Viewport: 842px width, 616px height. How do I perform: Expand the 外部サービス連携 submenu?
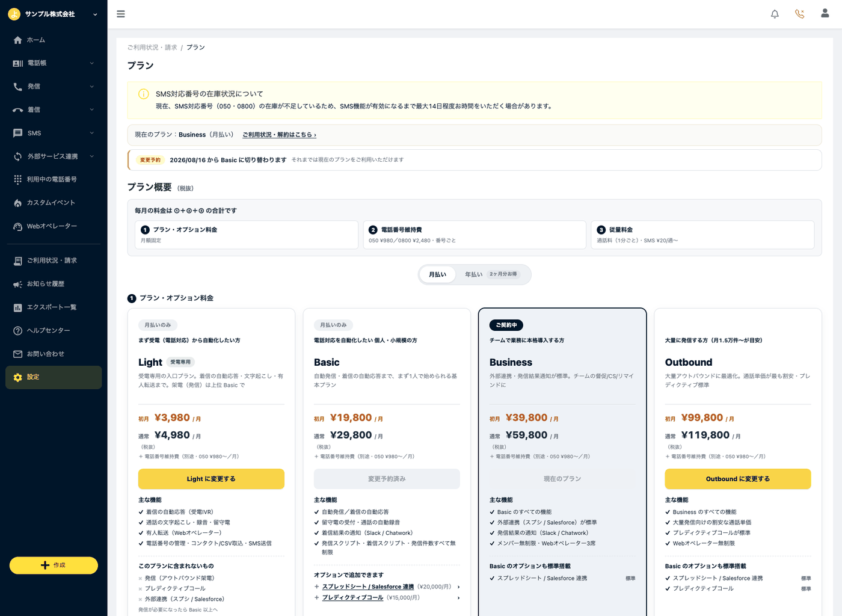tap(92, 156)
